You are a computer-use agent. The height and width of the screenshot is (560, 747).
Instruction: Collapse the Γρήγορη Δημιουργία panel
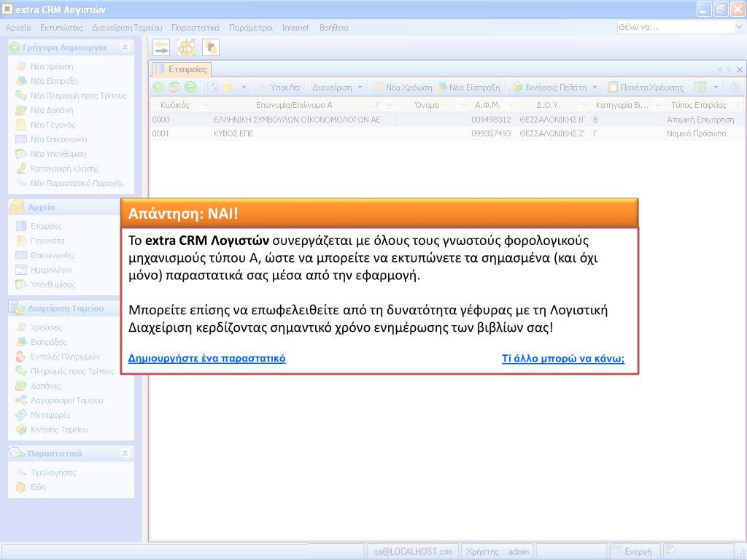pos(125,47)
